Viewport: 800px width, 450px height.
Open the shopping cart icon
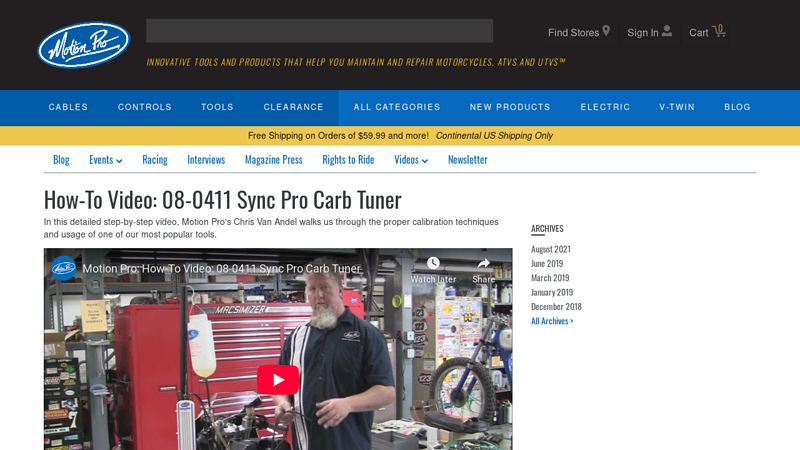(719, 31)
